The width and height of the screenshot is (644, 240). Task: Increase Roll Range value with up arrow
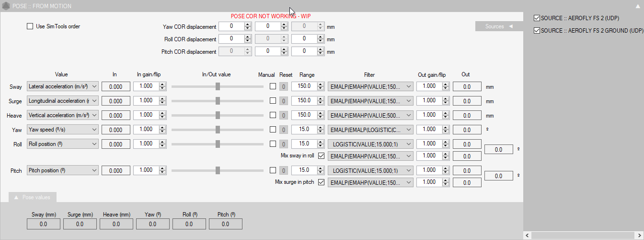tap(320, 142)
